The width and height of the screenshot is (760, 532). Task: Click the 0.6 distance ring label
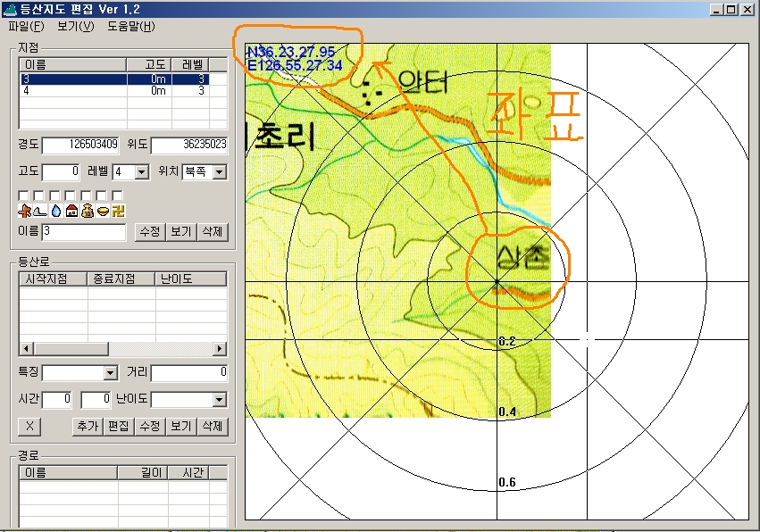click(507, 482)
